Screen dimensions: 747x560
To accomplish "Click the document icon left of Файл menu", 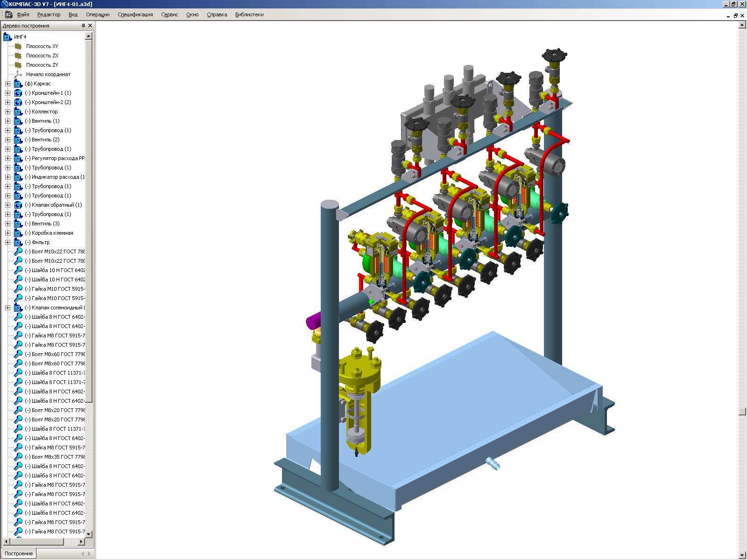I will tap(9, 14).
